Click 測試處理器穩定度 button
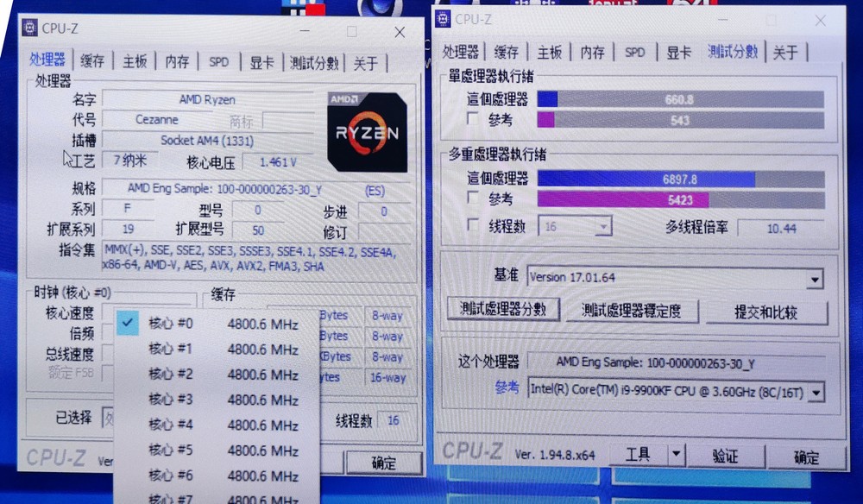863x504 pixels. click(632, 311)
